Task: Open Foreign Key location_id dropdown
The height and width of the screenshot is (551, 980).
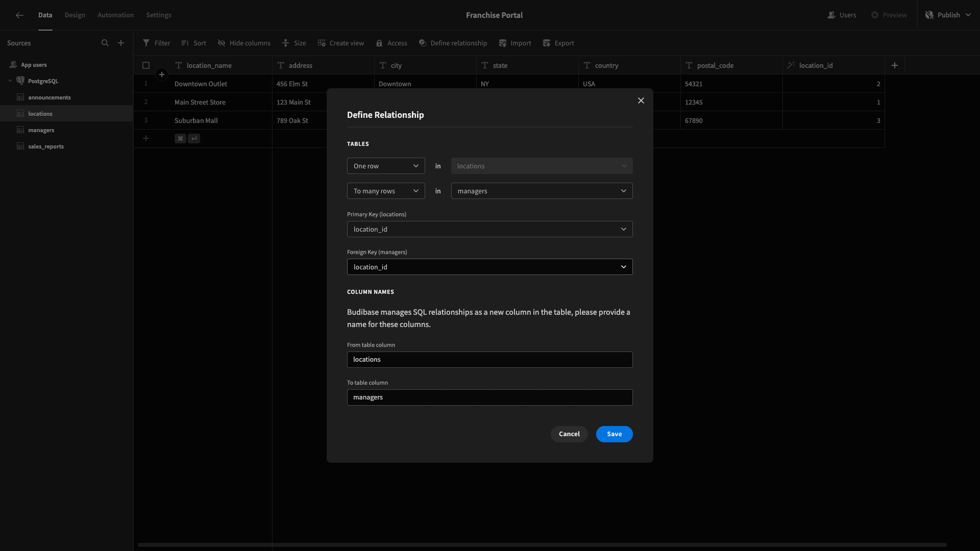Action: tap(490, 267)
